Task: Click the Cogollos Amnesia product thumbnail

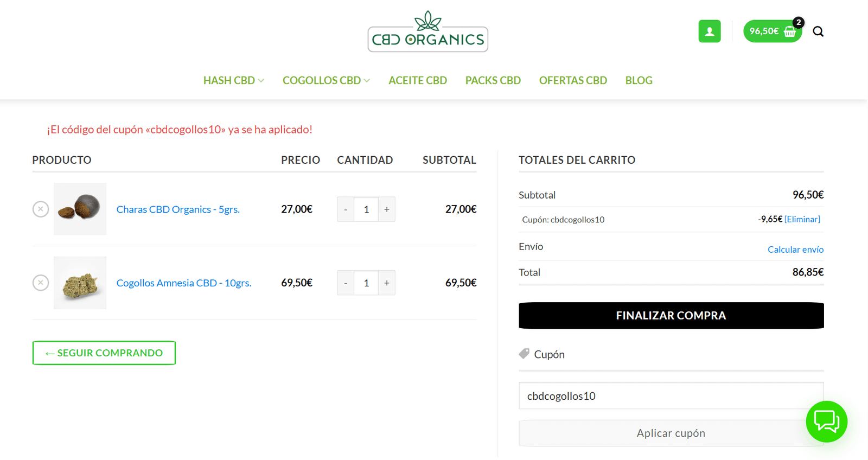Action: [80, 283]
